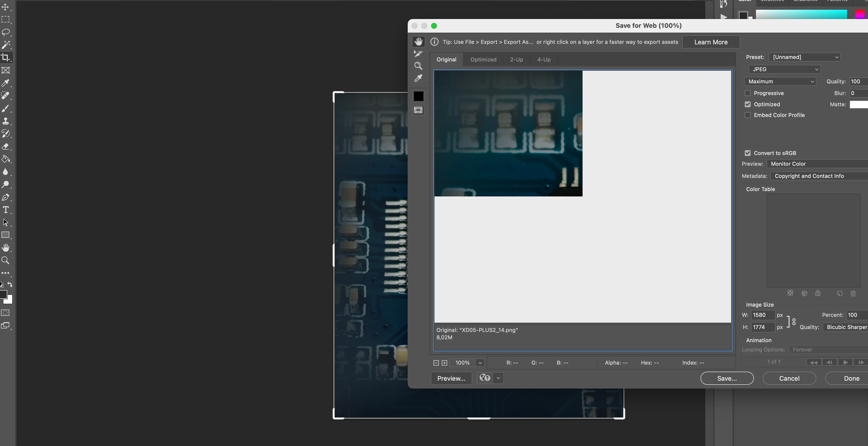This screenshot has width=868, height=446.
Task: Select the dialog's Zoom tool
Action: click(418, 66)
